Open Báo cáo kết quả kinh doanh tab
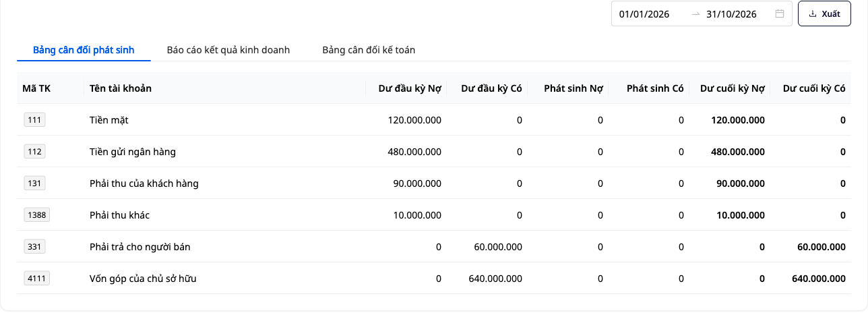 click(228, 50)
